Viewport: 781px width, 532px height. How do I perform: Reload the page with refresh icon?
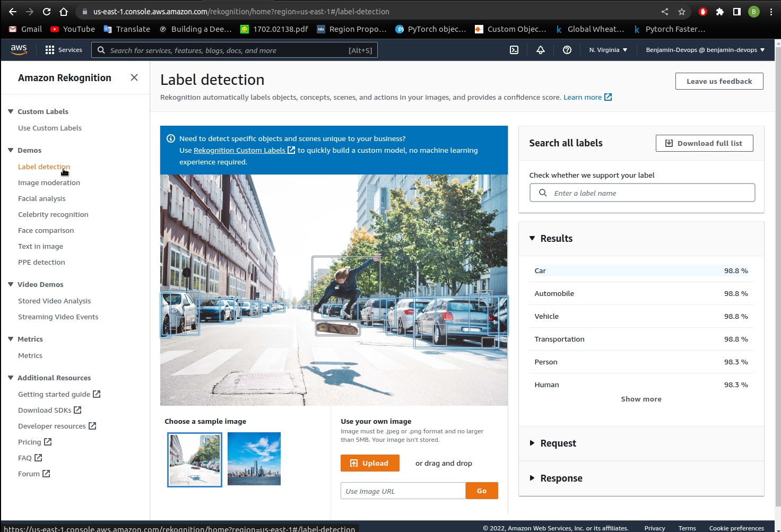(x=47, y=12)
